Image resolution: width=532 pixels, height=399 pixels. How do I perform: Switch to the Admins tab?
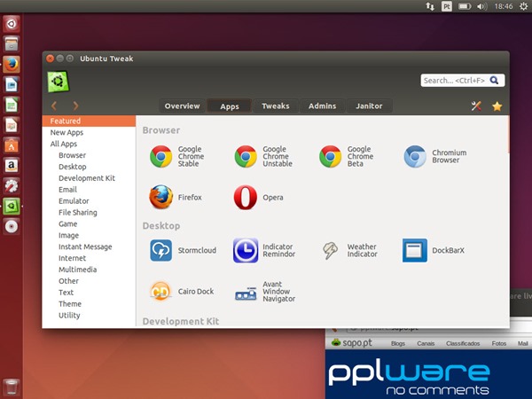coord(322,106)
